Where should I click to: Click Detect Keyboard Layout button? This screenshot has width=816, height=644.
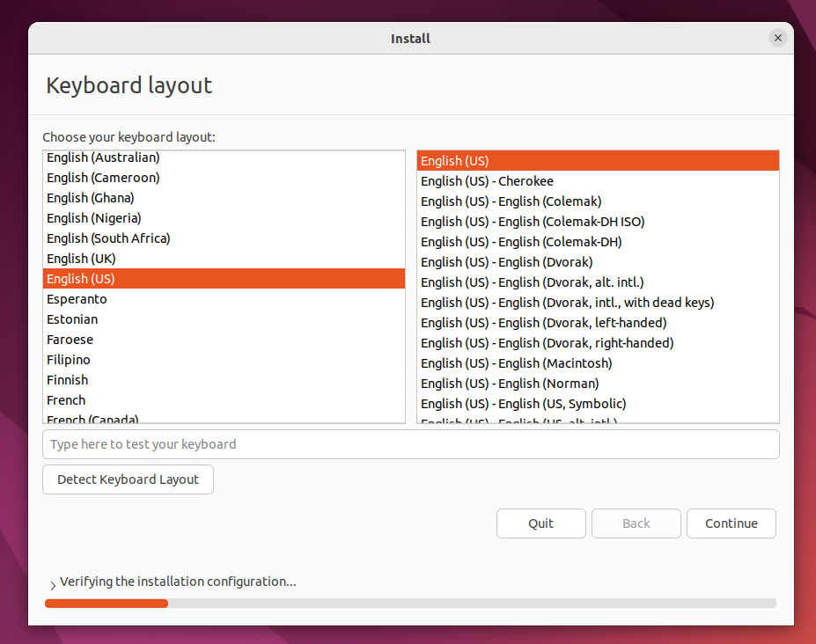pyautogui.click(x=128, y=479)
